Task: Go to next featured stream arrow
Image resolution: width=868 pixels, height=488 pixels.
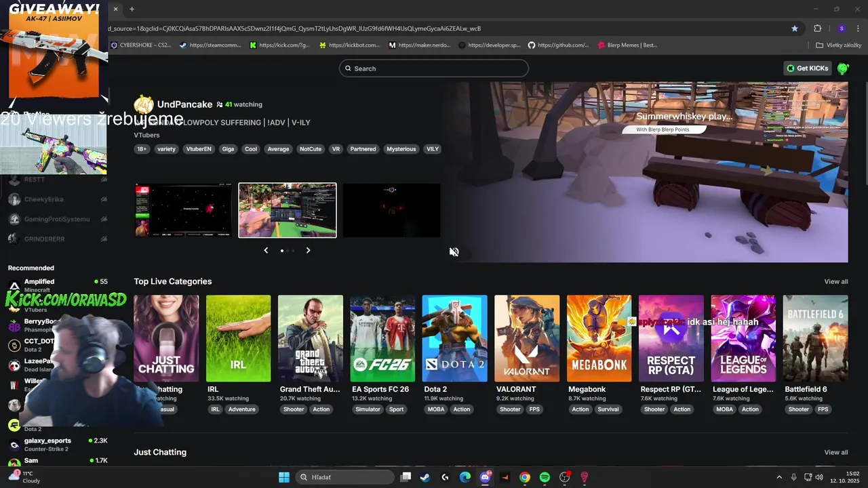Action: [308, 250]
